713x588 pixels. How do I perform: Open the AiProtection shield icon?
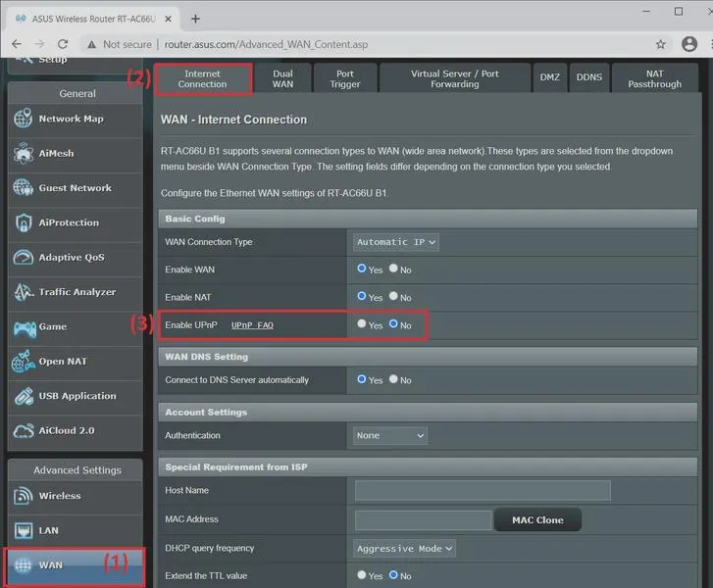[23, 222]
